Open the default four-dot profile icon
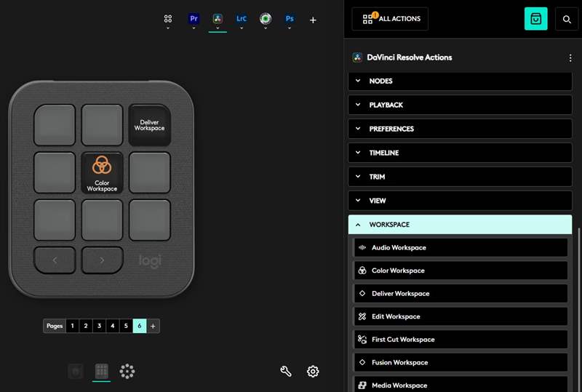This screenshot has height=392, width=582. coord(168,19)
